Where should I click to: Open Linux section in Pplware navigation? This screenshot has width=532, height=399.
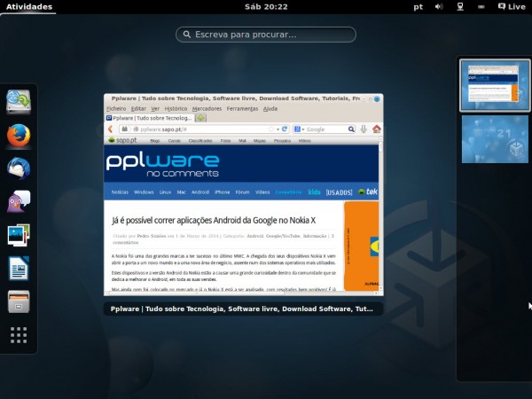click(165, 192)
